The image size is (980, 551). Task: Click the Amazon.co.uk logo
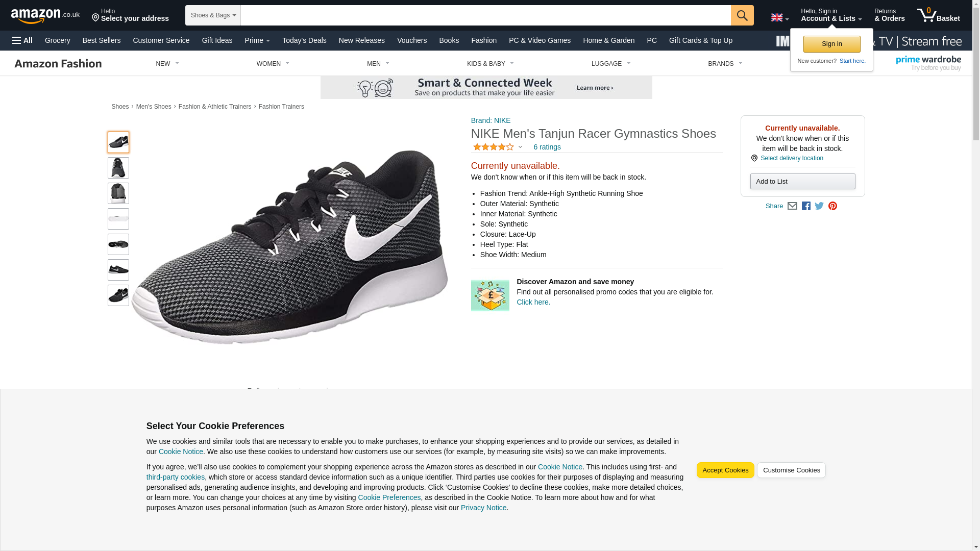tap(45, 16)
